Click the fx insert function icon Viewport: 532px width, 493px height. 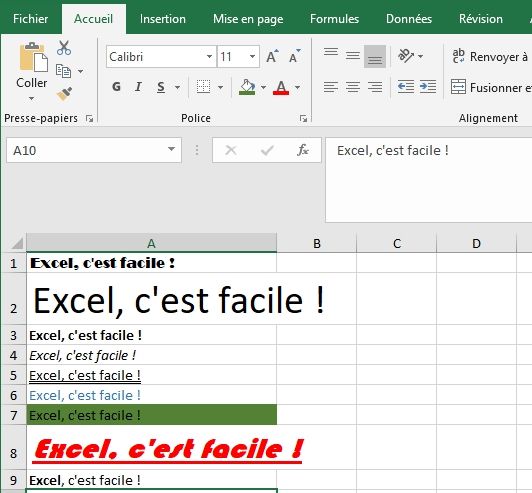tap(303, 150)
